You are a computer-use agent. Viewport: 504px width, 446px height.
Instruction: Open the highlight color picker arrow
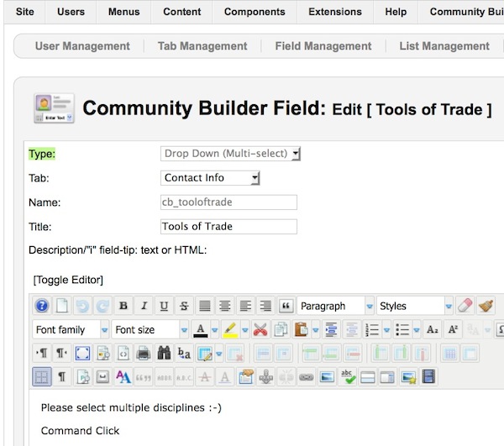(x=245, y=330)
